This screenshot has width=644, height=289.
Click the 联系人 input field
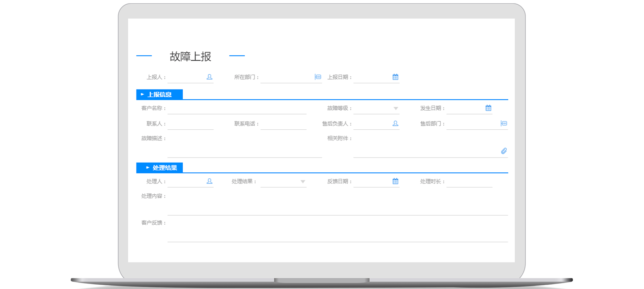pyautogui.click(x=190, y=124)
